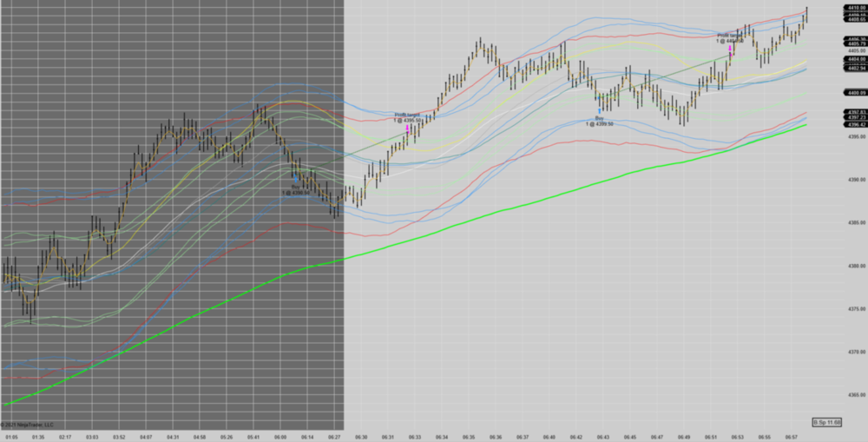Click the 01:05 time axis label
868x442 pixels.
pos(11,437)
